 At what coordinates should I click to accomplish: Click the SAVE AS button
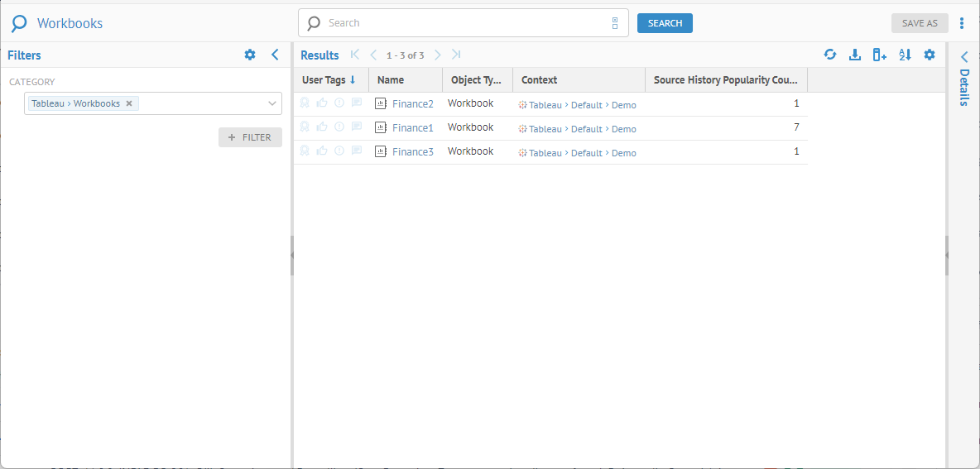920,23
